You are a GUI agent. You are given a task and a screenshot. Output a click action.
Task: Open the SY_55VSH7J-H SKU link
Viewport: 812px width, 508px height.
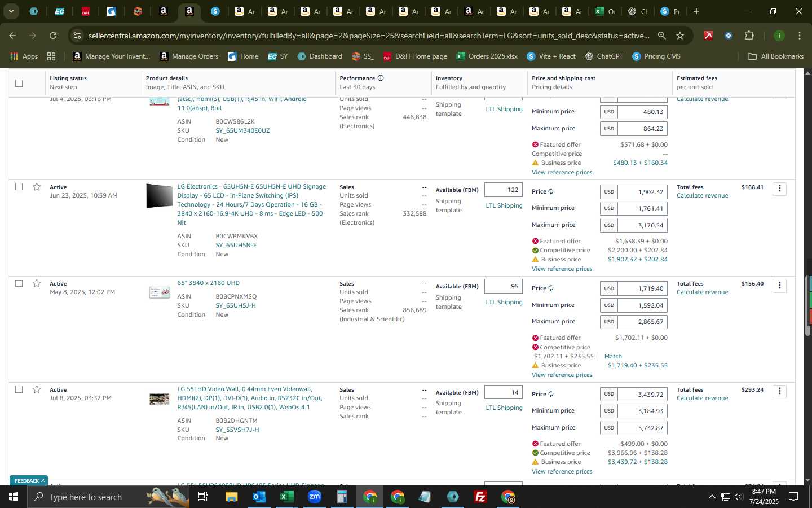[x=237, y=430]
